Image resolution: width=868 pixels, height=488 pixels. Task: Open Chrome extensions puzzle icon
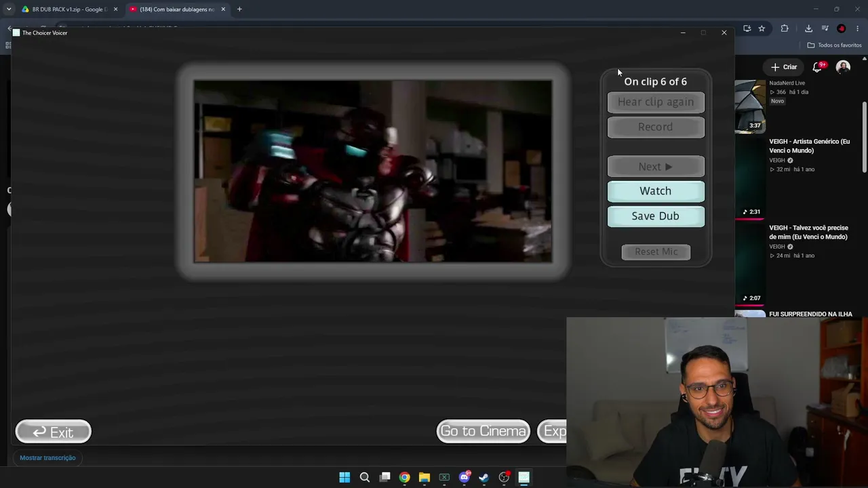point(785,28)
